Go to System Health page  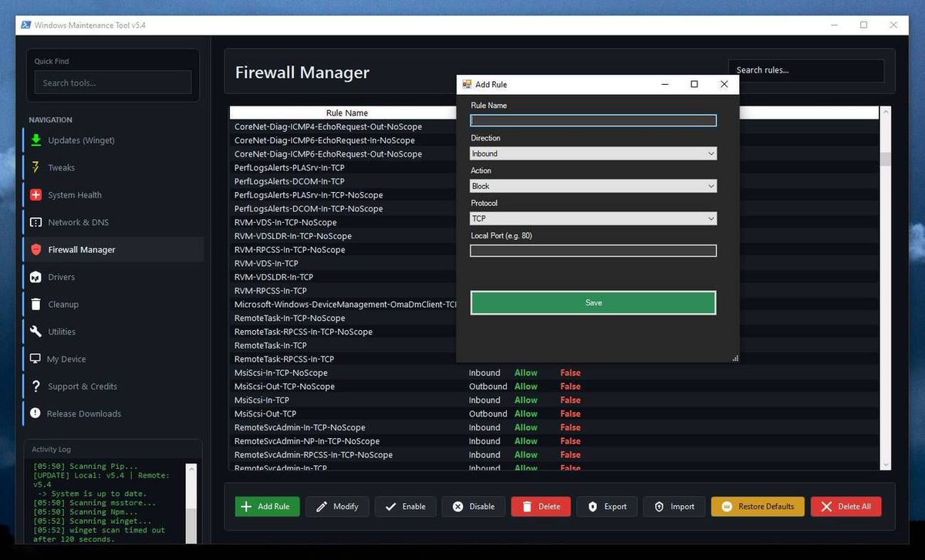114,194
